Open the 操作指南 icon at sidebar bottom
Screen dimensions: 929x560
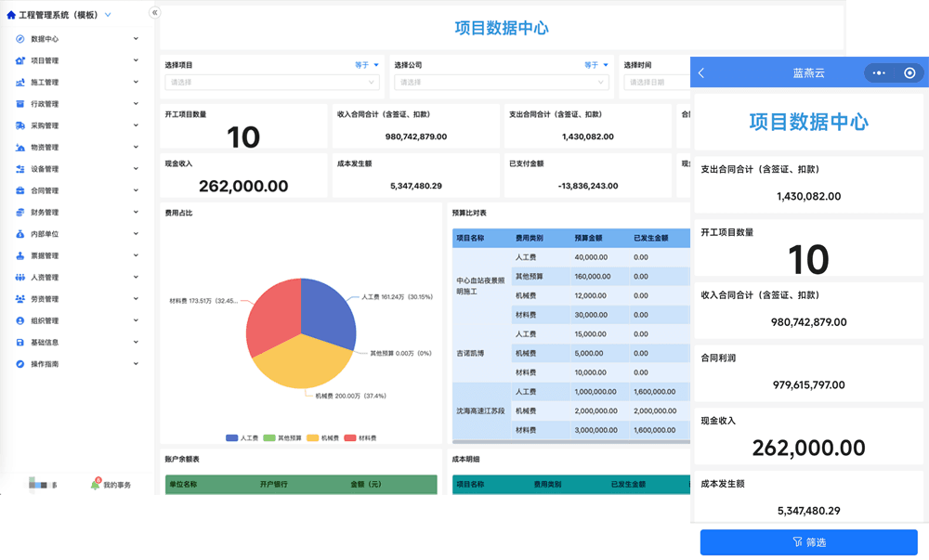[20, 363]
